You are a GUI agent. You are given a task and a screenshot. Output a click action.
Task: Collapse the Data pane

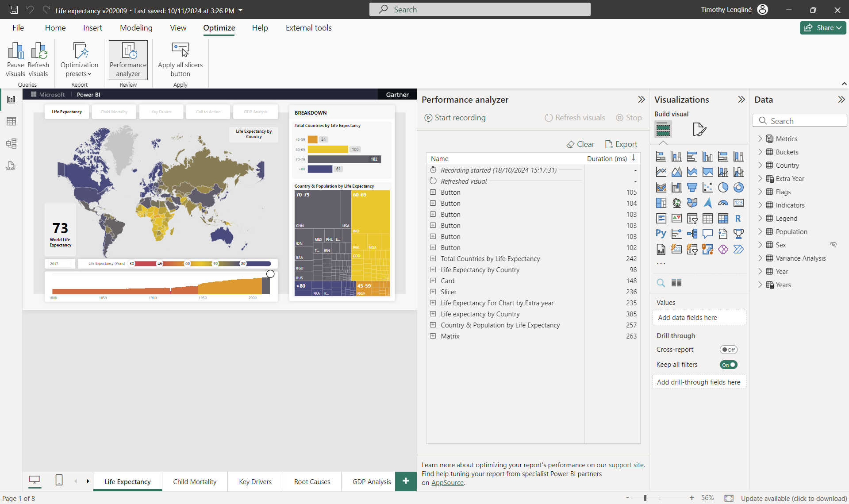(x=841, y=100)
